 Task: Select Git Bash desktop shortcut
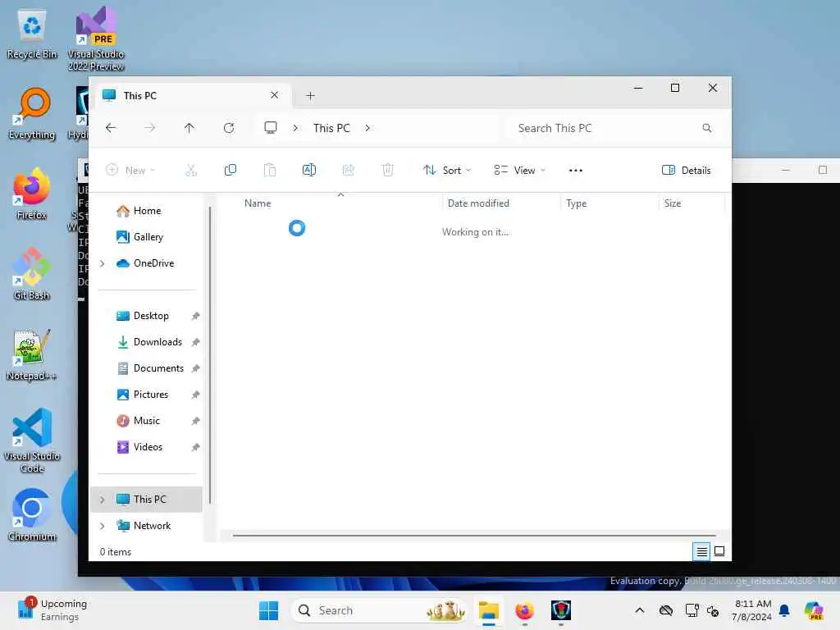tap(32, 274)
